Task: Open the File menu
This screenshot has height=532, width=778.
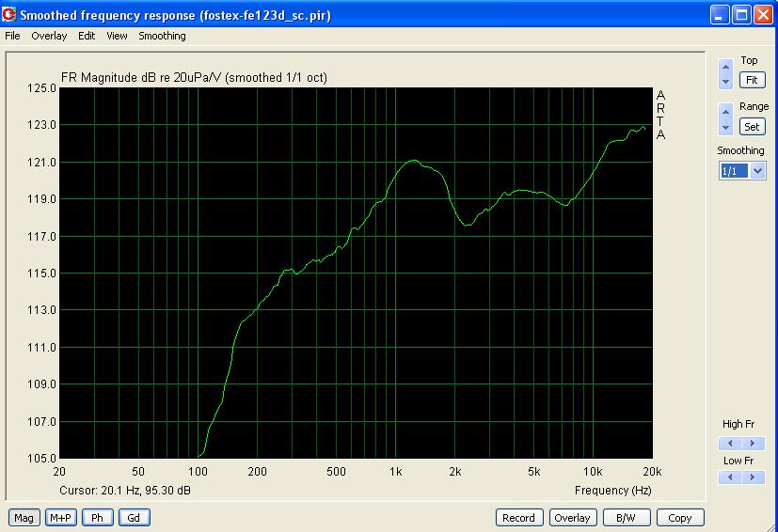Action: pos(12,36)
